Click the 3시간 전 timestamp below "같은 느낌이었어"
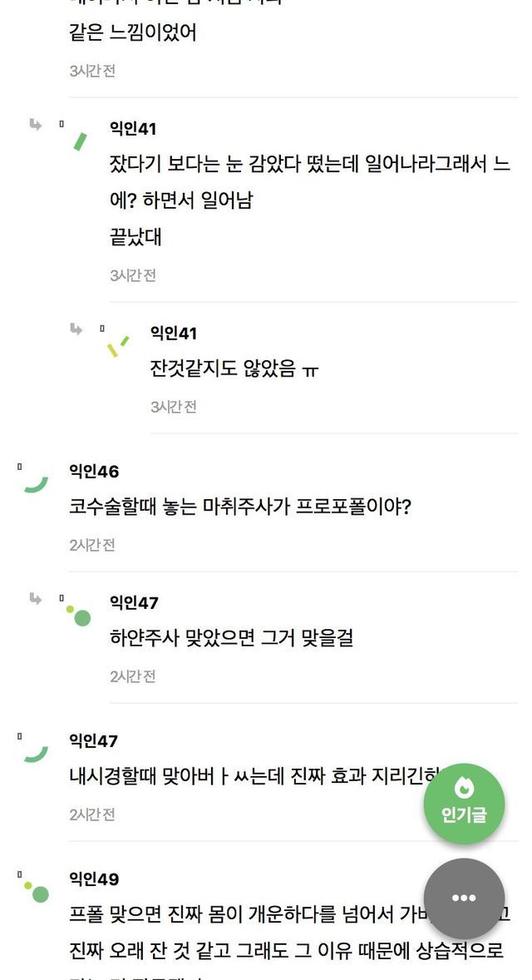Image resolution: width=532 pixels, height=980 pixels. (x=92, y=71)
